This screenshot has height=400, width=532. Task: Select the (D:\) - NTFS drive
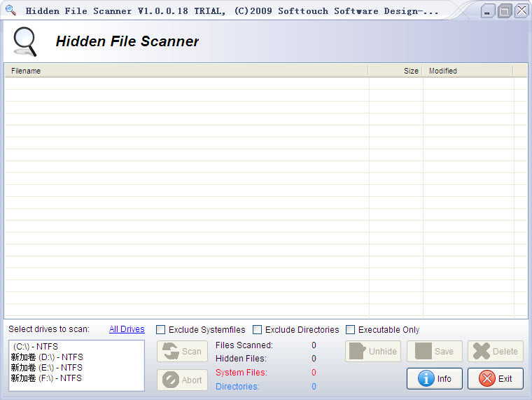[x=47, y=357]
